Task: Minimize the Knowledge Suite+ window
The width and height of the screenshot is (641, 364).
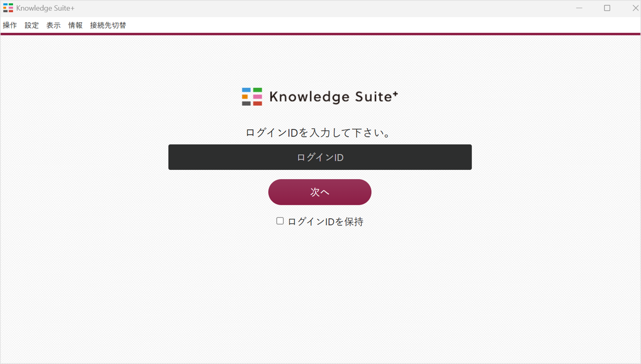Action: coord(579,8)
